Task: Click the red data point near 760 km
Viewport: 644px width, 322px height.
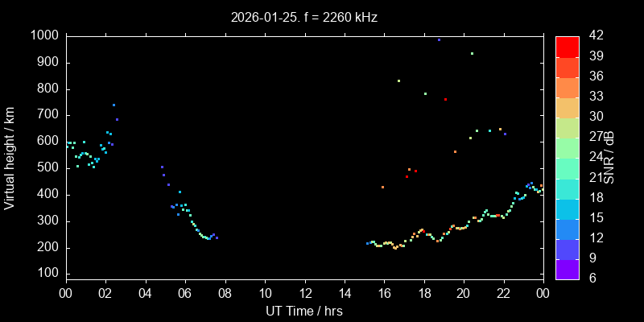Action: [x=445, y=99]
